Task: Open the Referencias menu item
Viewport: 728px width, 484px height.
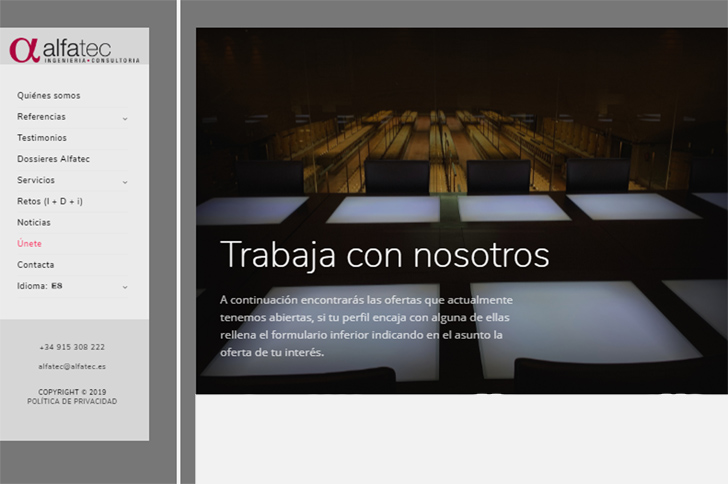Action: pyautogui.click(x=41, y=117)
